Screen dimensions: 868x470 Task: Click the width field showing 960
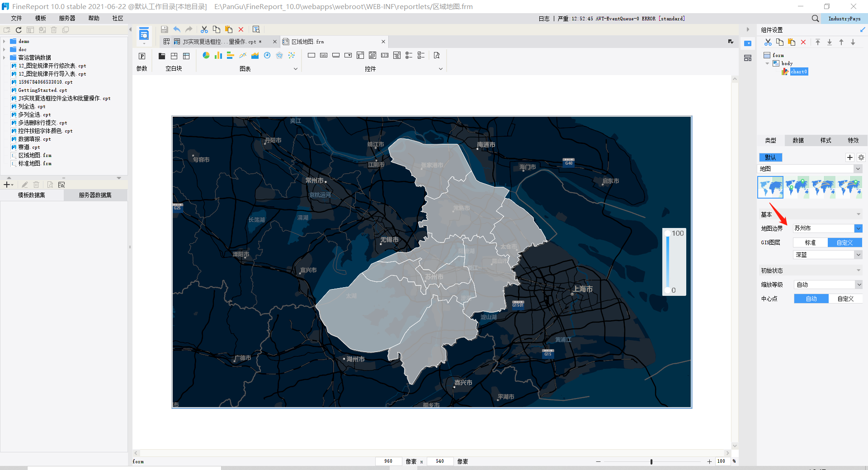pyautogui.click(x=388, y=461)
